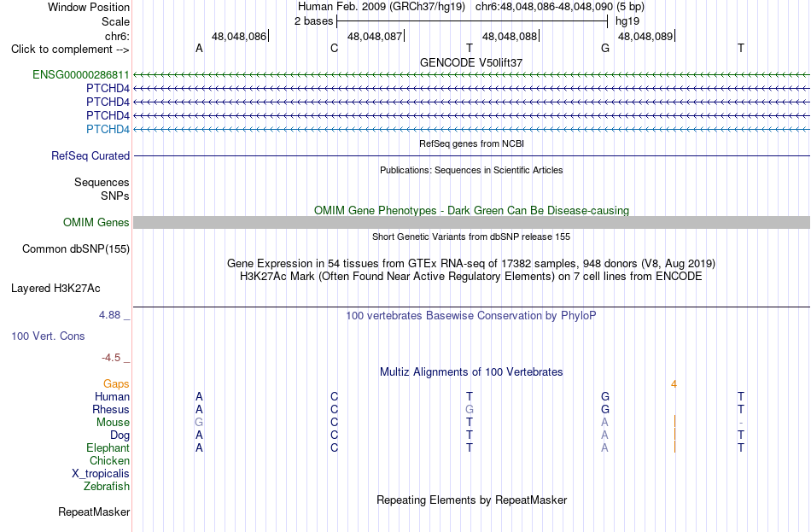Click base A in the complement row
Viewport: 811px width, 532px height.
point(199,49)
